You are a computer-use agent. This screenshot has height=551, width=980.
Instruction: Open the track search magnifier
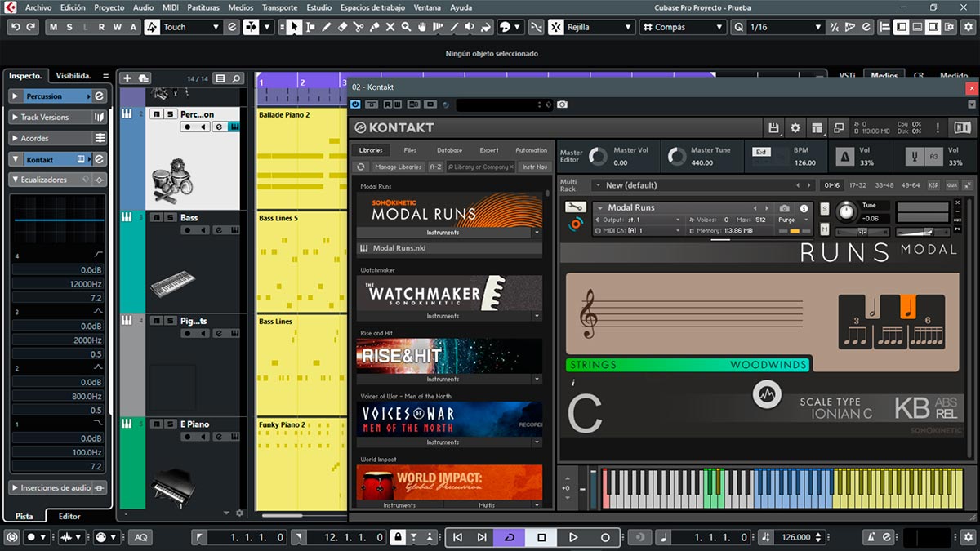click(236, 78)
